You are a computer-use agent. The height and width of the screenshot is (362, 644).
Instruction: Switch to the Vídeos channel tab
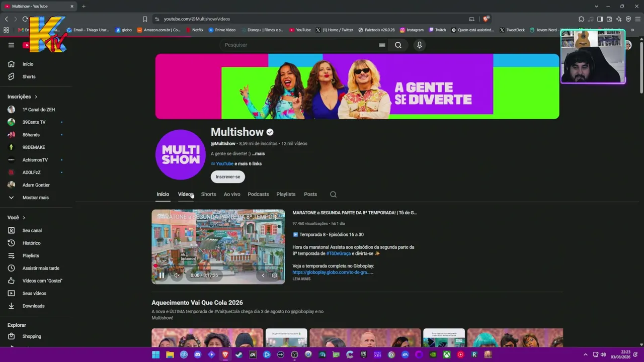pyautogui.click(x=185, y=194)
